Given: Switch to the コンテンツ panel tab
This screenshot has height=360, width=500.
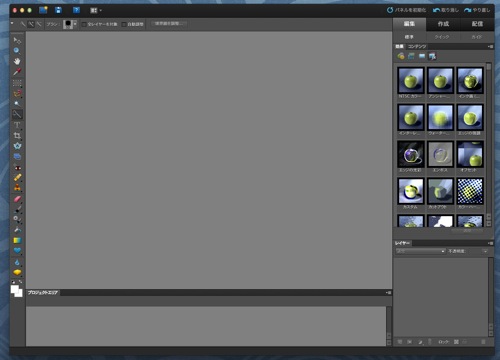Looking at the screenshot, I should 417,46.
